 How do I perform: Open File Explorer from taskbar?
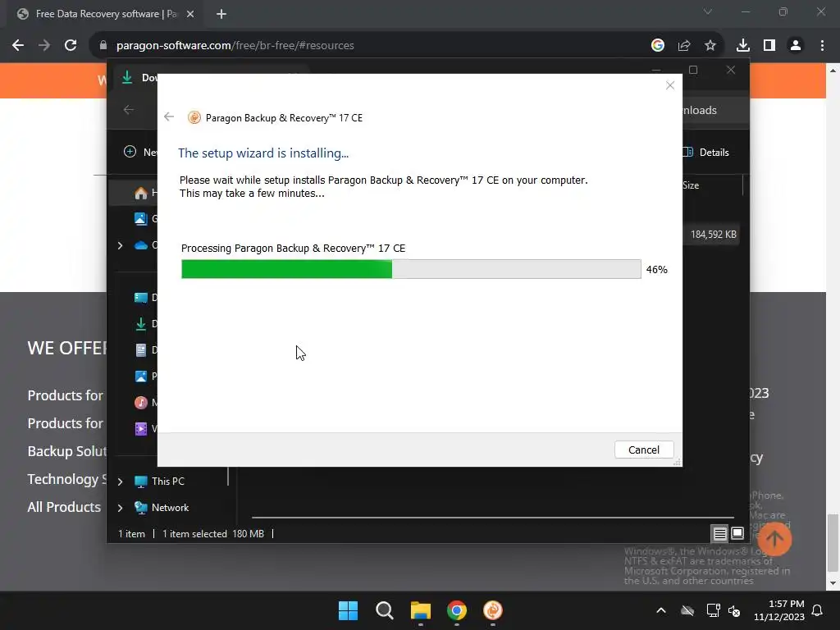[x=421, y=610]
